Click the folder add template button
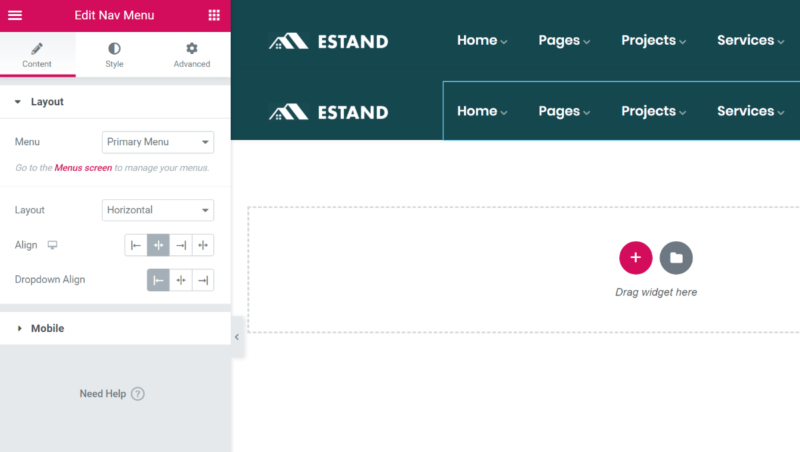800x452 pixels. coord(676,258)
